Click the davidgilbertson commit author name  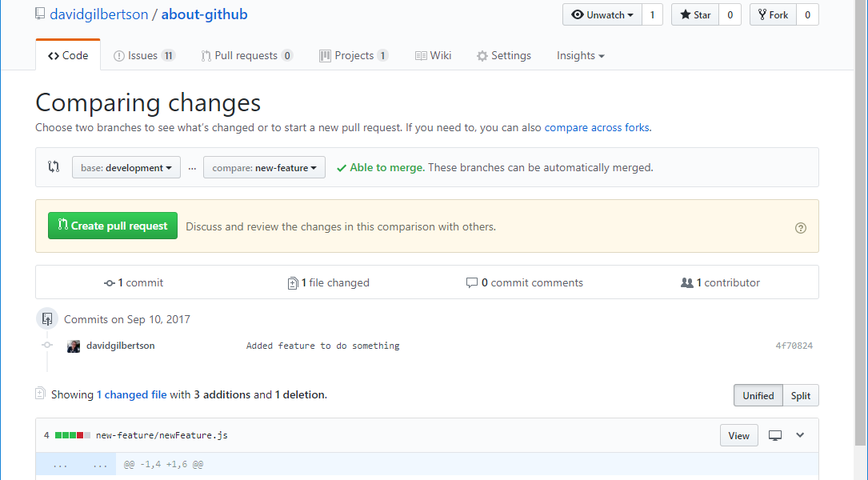tap(121, 346)
